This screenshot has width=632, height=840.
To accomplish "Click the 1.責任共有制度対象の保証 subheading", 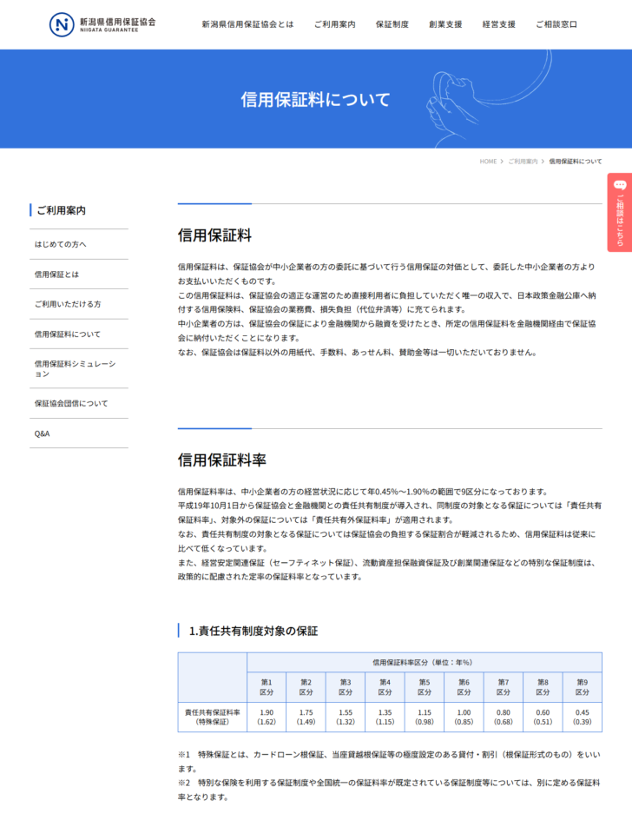I will (253, 631).
